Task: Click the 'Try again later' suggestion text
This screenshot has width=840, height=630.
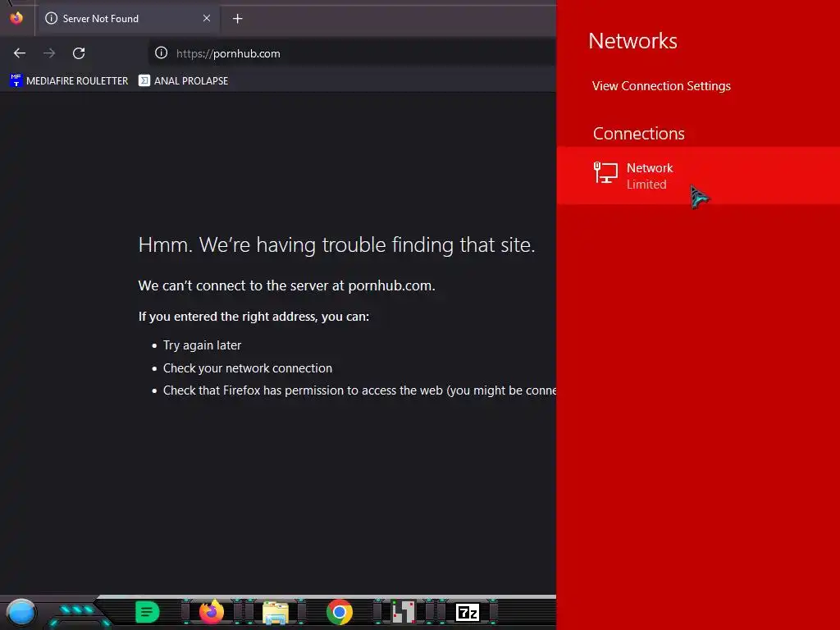Action: 202,345
